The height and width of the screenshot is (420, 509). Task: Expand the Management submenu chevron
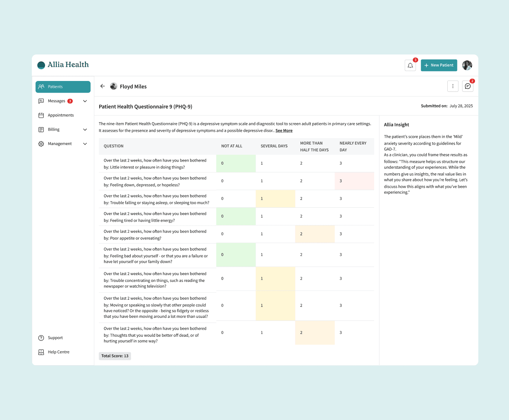point(85,144)
